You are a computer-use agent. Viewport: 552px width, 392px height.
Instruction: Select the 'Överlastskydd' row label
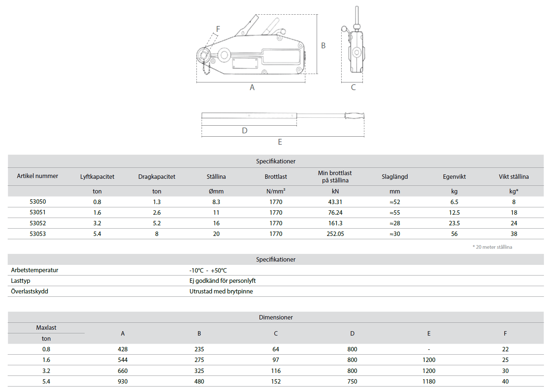[29, 291]
